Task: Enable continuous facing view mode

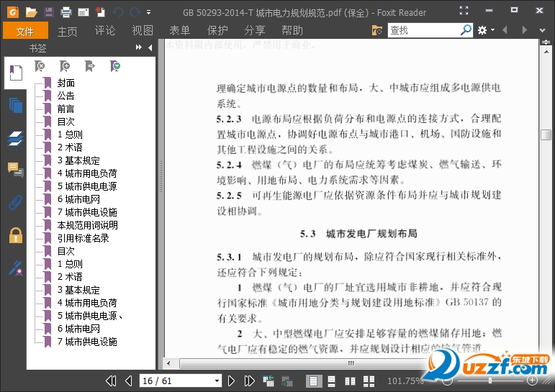Action: click(369, 381)
